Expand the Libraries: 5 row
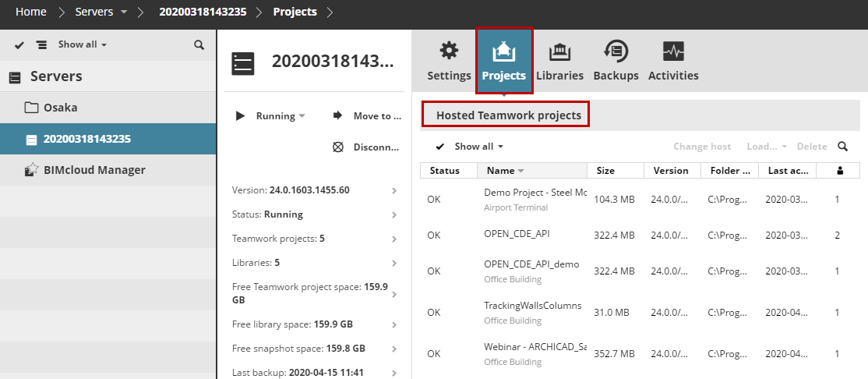The height and width of the screenshot is (379, 868). point(315,263)
